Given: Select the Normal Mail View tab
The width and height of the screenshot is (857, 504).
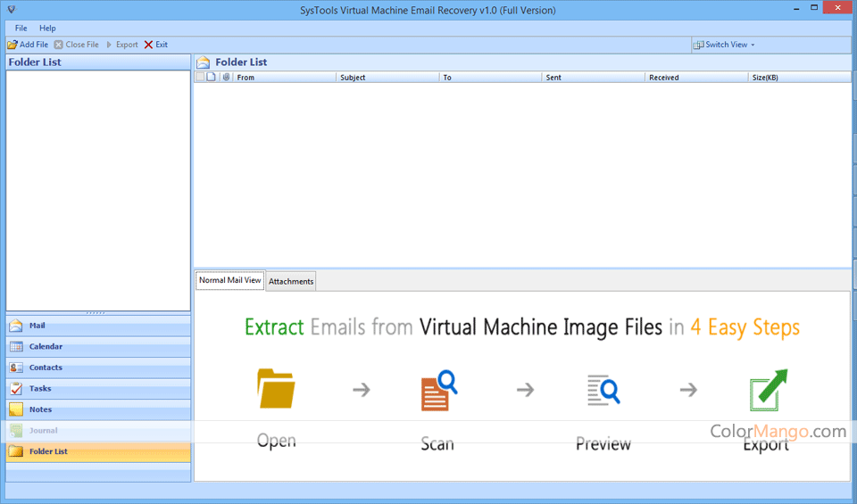Looking at the screenshot, I should 229,280.
